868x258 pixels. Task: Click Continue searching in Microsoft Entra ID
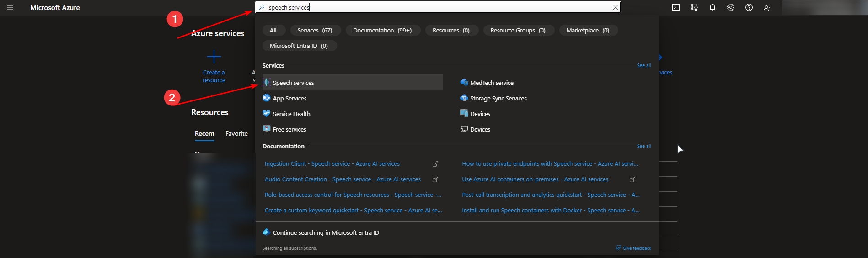[x=326, y=232]
